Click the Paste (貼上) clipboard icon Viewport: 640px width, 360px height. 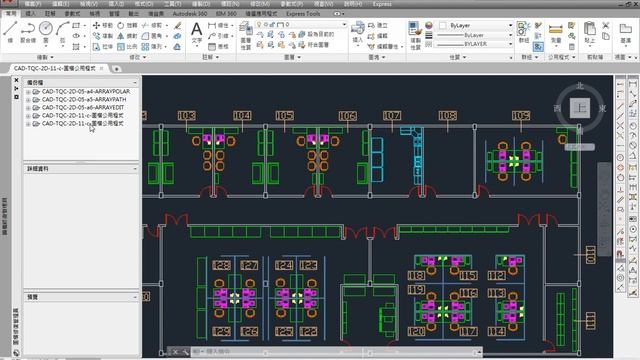pos(589,32)
